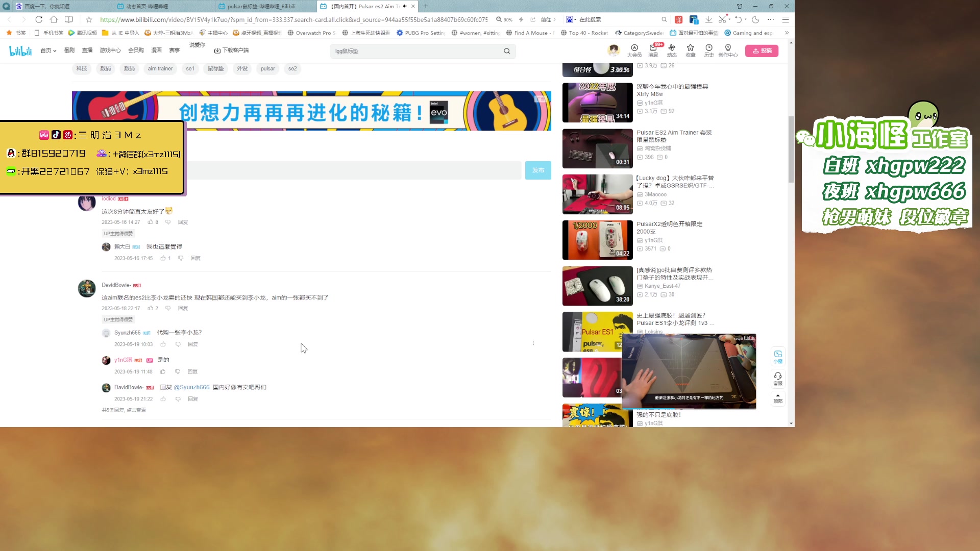The image size is (980, 551).
Task: Open Find A Mouse bookmark
Action: point(529,33)
